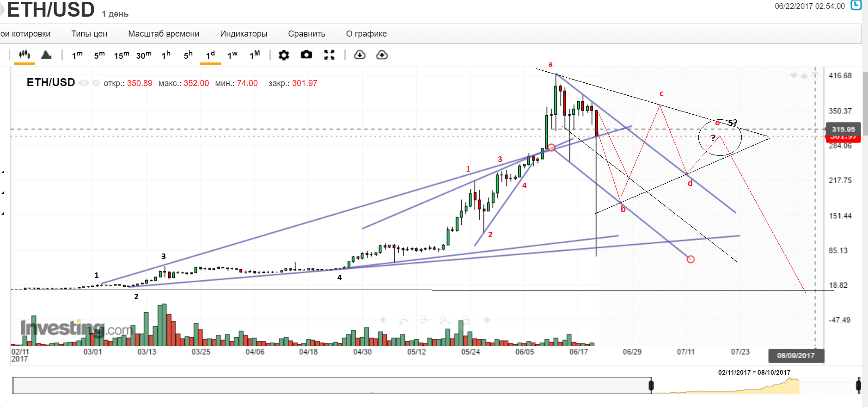Switch to the 15m interval

[122, 55]
